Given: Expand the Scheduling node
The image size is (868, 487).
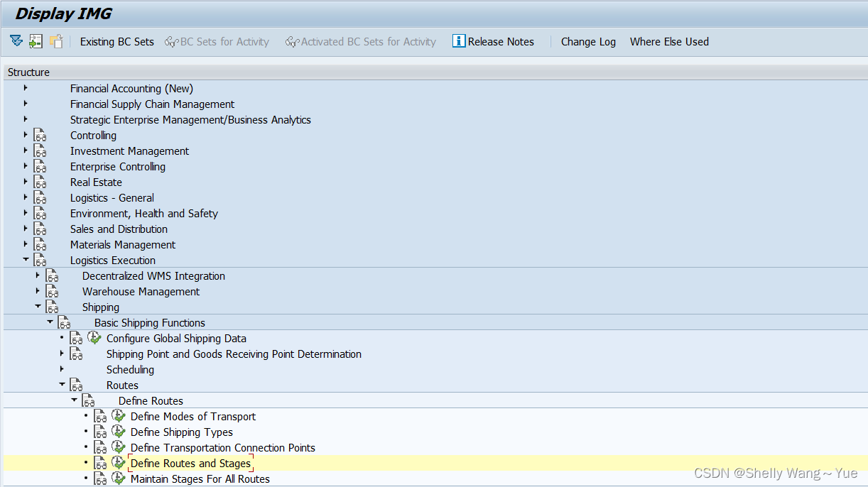Looking at the screenshot, I should (60, 369).
